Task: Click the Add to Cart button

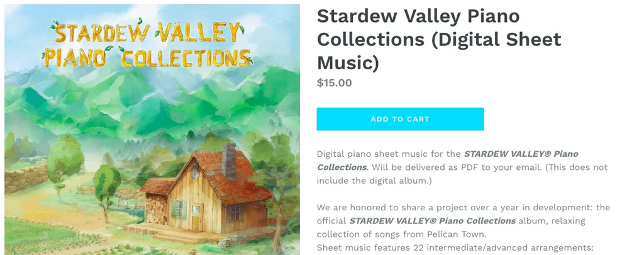Action: click(x=400, y=119)
